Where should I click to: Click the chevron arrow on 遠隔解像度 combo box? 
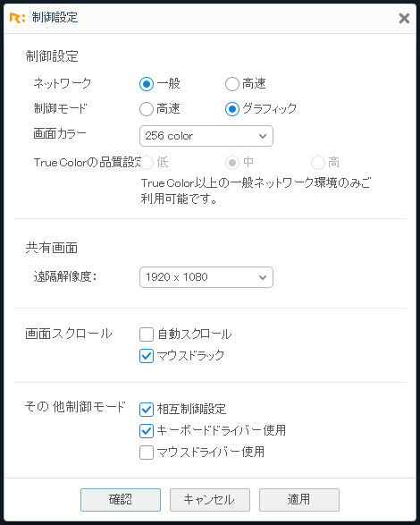263,277
